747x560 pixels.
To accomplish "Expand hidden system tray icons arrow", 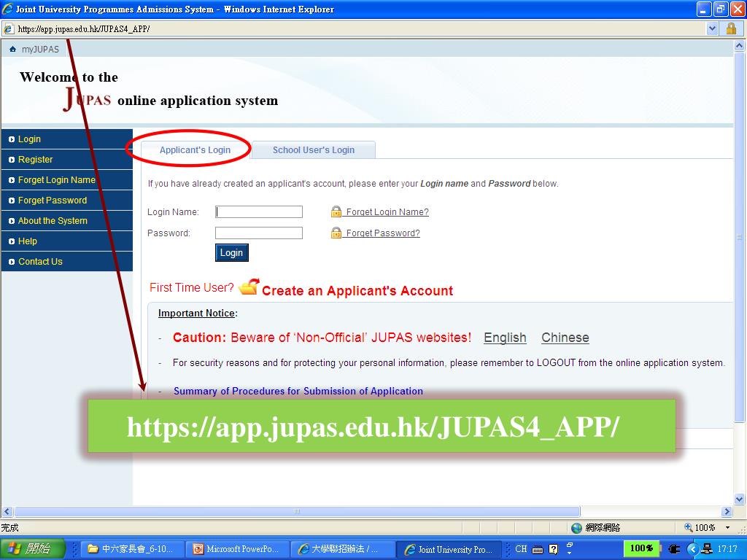I will pos(693,549).
